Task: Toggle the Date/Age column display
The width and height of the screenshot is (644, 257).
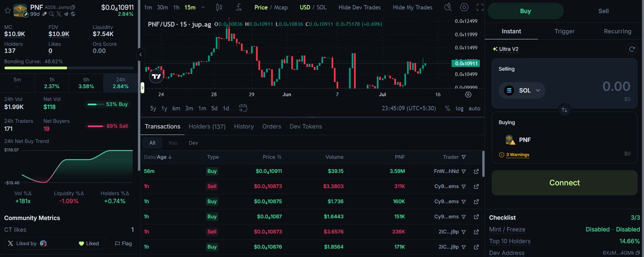Action: coord(158,157)
